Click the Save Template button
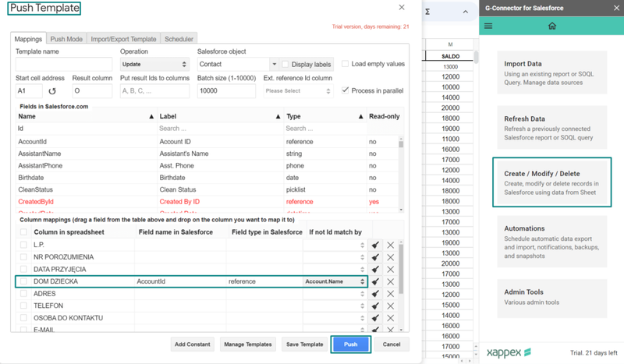This screenshot has height=364, width=624. point(304,345)
